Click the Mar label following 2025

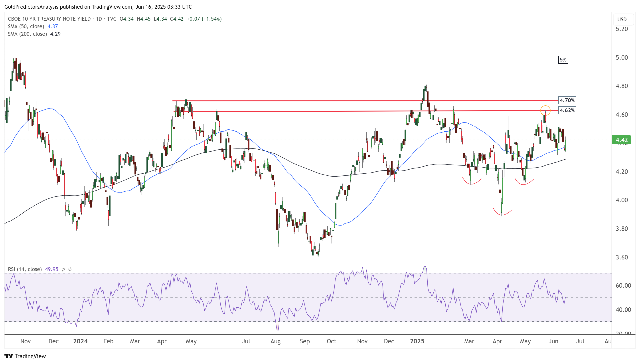tap(469, 341)
